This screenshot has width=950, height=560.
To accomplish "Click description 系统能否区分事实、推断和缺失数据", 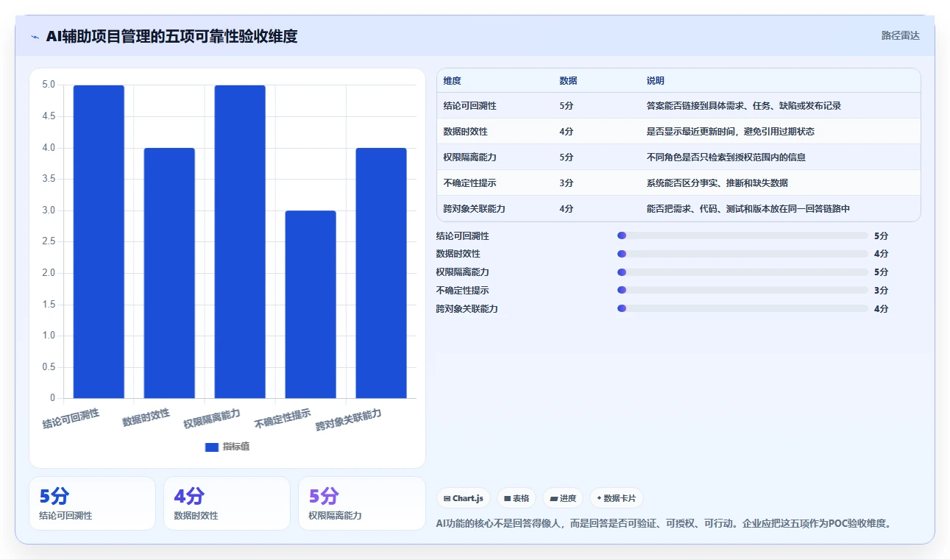I will point(717,183).
